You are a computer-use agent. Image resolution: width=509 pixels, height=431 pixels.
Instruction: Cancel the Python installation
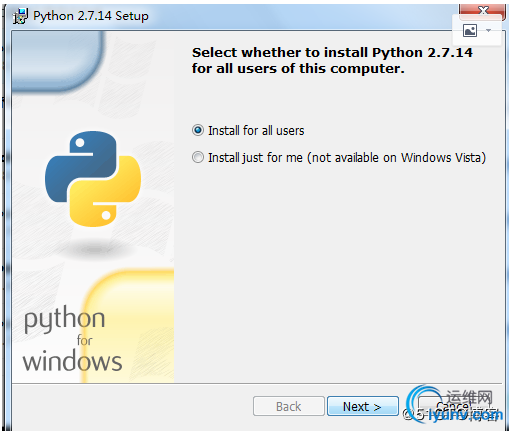tap(452, 406)
